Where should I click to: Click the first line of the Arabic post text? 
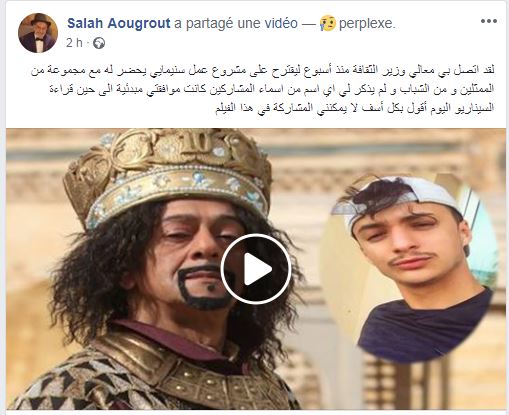point(263,70)
